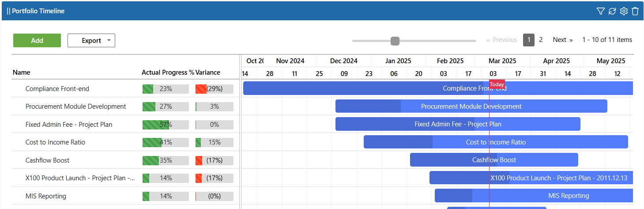Click the (0%) variance of MIS Reporting
This screenshot has height=209, width=644.
tap(215, 196)
